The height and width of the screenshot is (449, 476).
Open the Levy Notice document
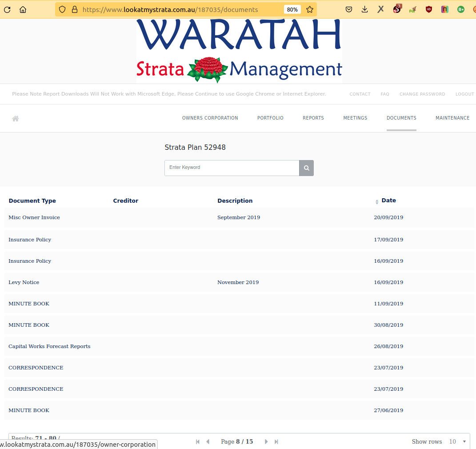[x=24, y=282]
